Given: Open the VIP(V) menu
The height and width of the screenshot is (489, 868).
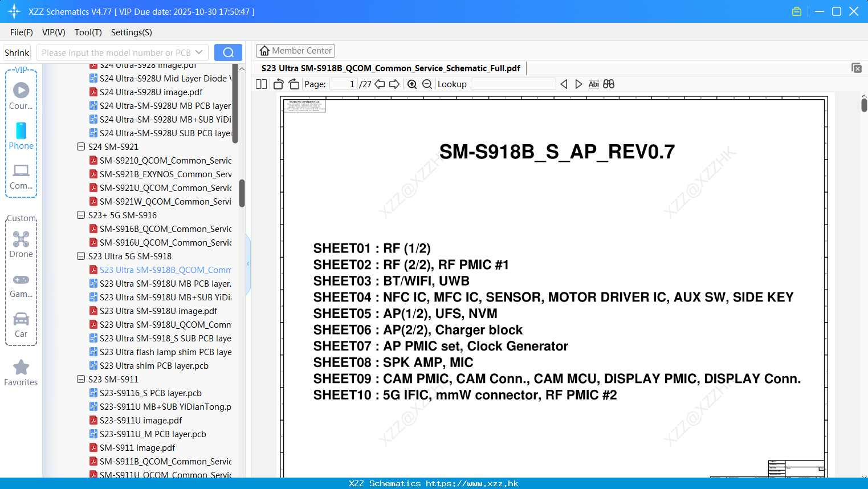Looking at the screenshot, I should [54, 32].
